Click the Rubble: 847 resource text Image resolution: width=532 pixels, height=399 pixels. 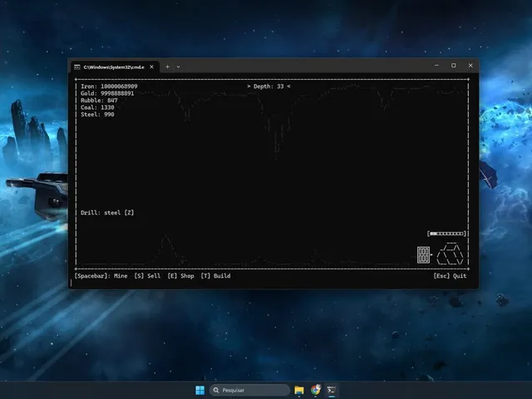[x=99, y=101]
